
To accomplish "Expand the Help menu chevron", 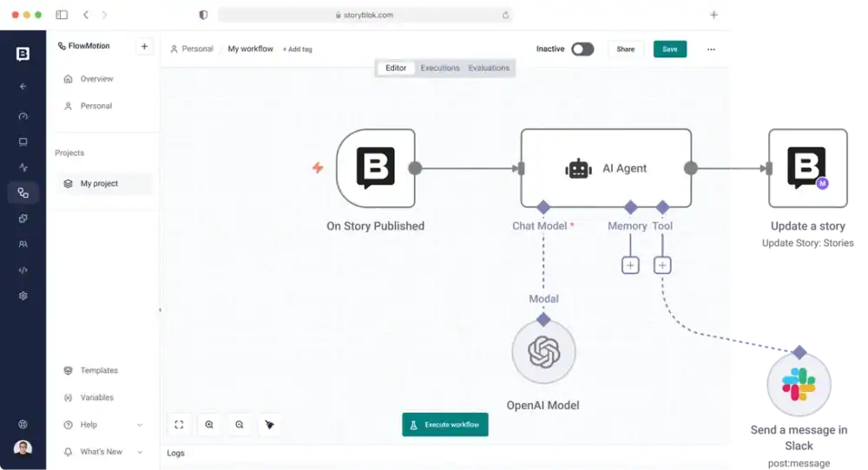I will click(140, 425).
